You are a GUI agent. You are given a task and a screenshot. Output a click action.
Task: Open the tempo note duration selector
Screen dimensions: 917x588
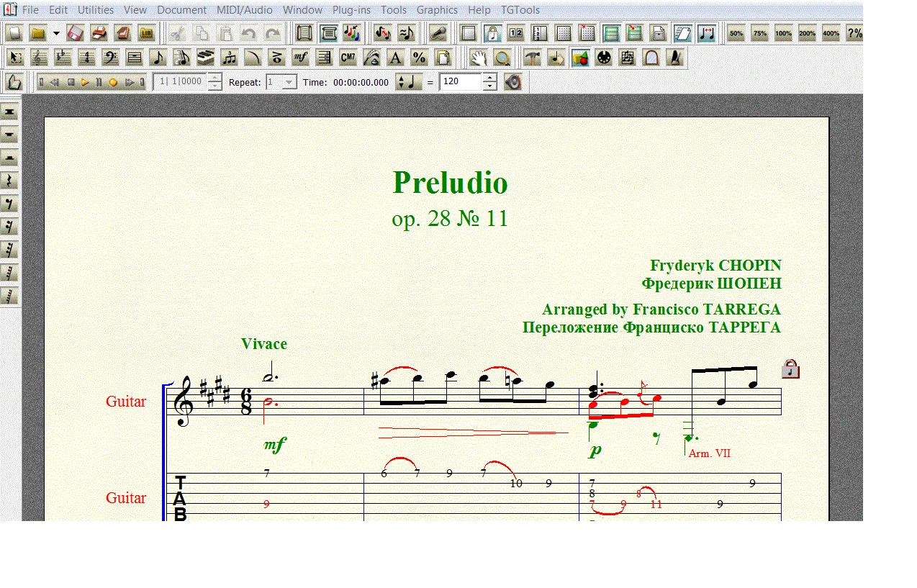coord(409,82)
